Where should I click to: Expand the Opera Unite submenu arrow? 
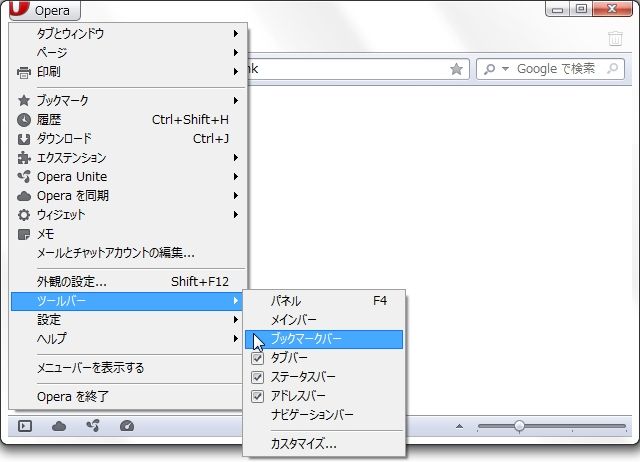tap(236, 177)
